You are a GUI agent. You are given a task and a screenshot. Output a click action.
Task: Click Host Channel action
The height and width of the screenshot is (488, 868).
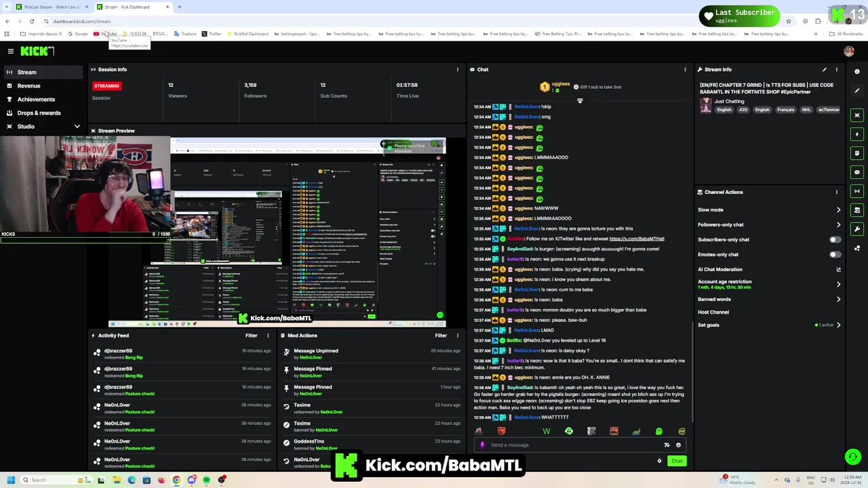(x=713, y=312)
